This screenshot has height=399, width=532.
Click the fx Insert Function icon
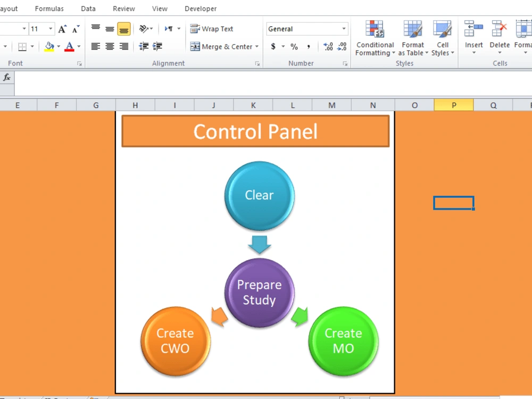[x=7, y=77]
